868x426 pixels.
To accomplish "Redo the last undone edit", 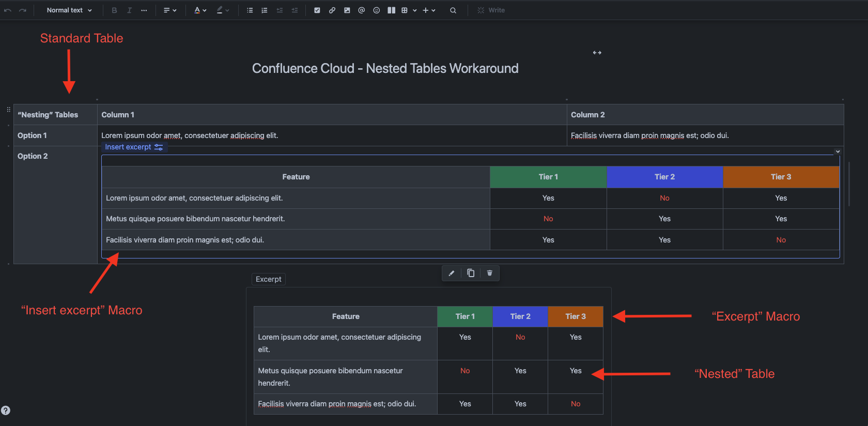I will pos(22,10).
